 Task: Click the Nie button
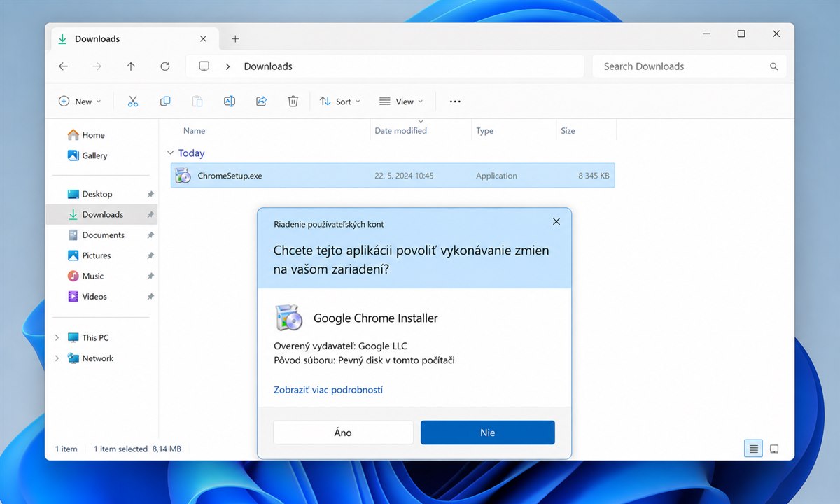pos(488,433)
